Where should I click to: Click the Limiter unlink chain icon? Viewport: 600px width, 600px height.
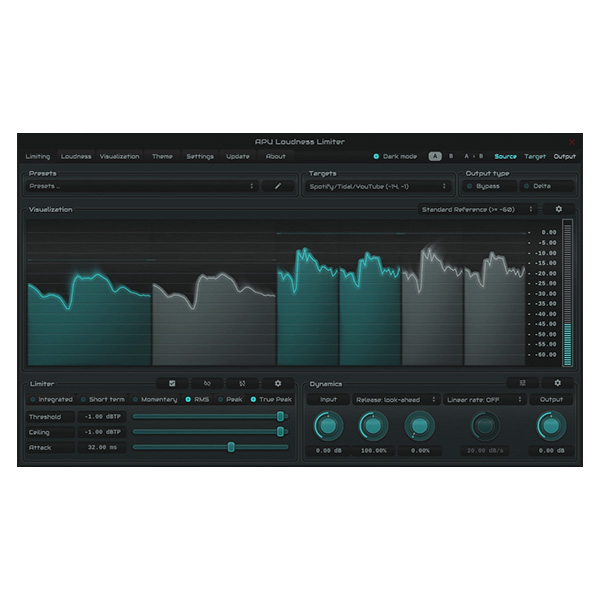(x=207, y=383)
